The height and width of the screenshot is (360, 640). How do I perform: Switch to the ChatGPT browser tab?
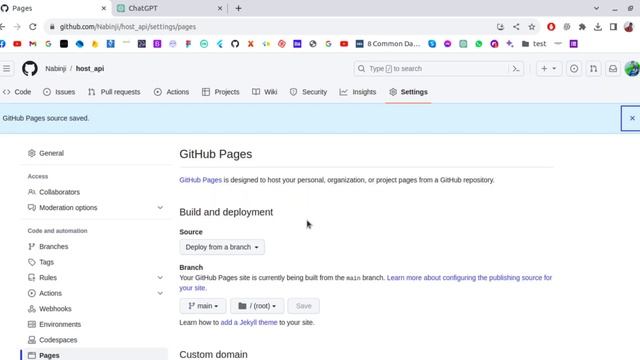click(169, 8)
